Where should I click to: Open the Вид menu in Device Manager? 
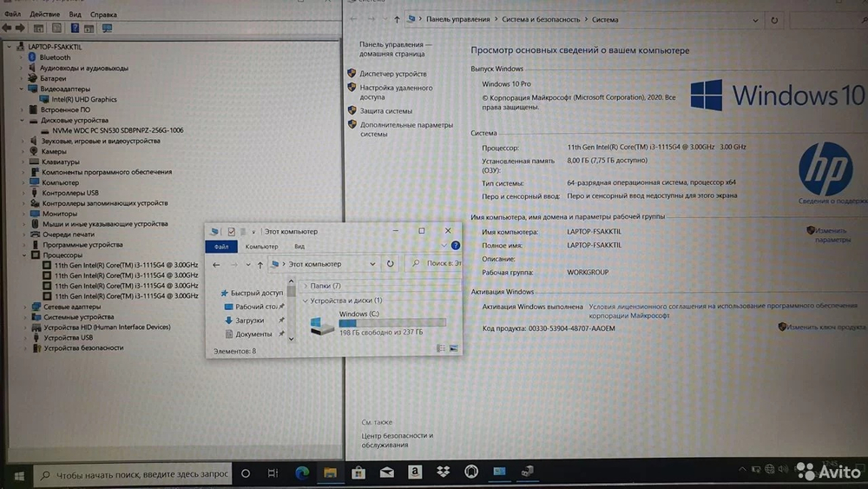point(76,15)
